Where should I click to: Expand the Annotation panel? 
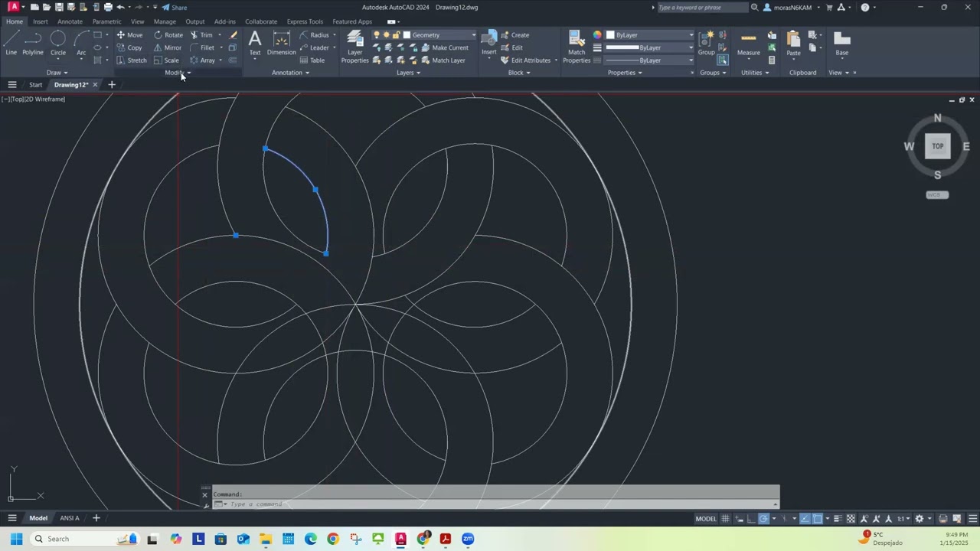291,73
